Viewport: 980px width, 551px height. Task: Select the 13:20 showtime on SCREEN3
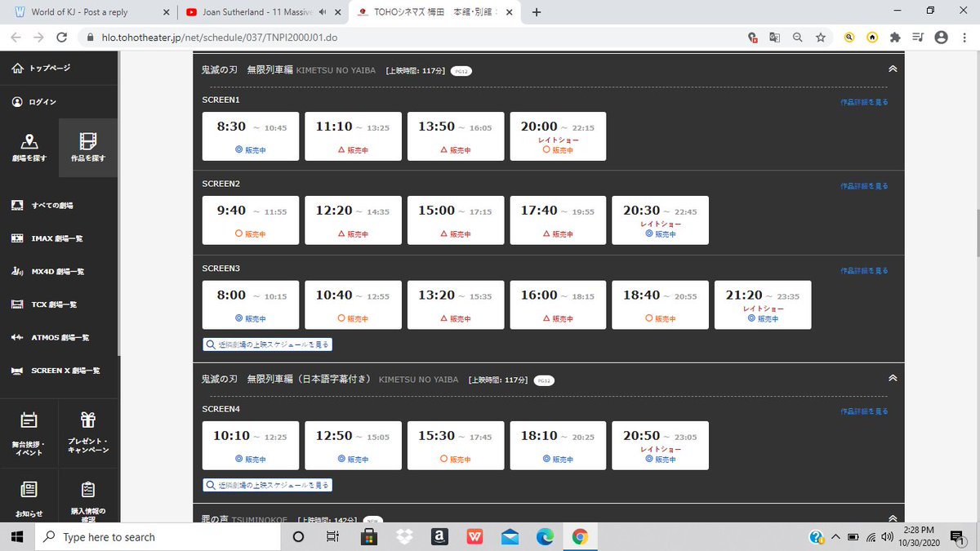(456, 305)
